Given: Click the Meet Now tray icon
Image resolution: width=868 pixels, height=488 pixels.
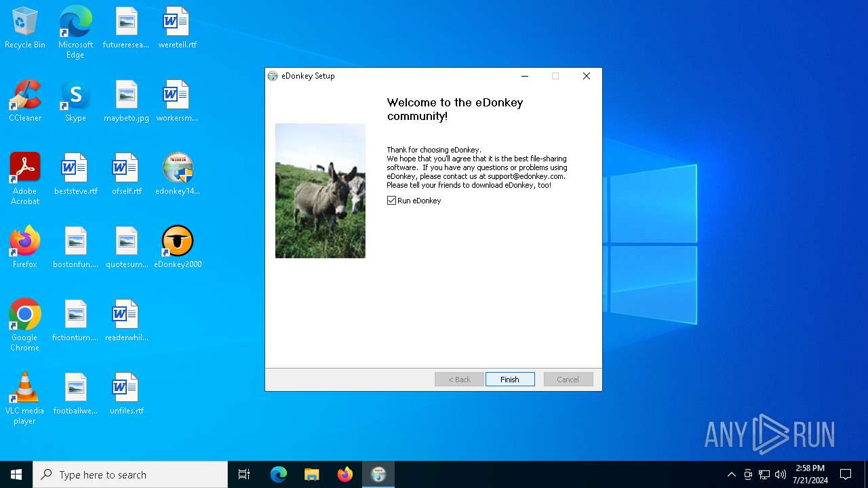Looking at the screenshot, I should (x=748, y=474).
